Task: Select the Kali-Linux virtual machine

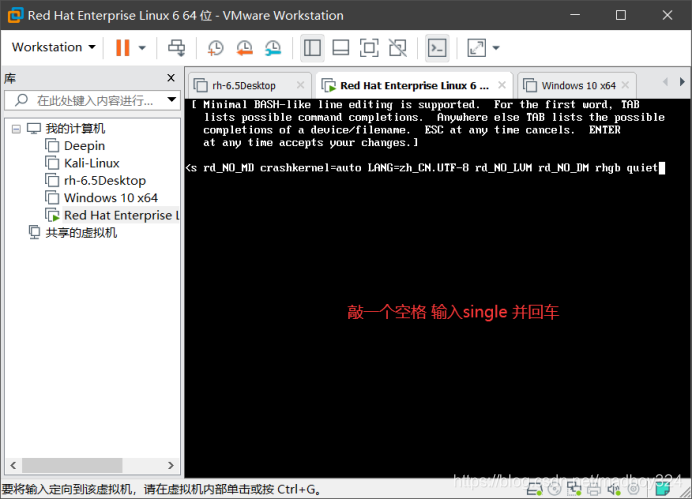Action: tap(92, 163)
